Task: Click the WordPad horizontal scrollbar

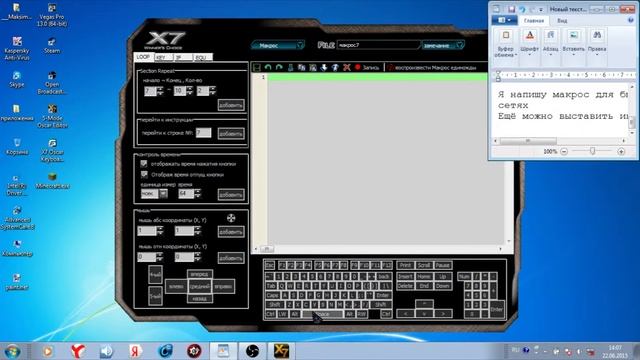Action: [x=560, y=141]
